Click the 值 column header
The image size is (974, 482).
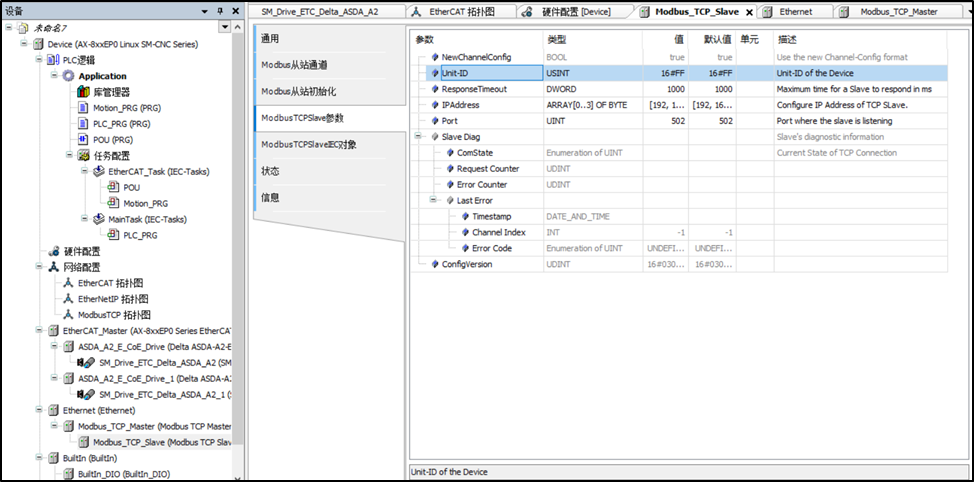pos(678,39)
